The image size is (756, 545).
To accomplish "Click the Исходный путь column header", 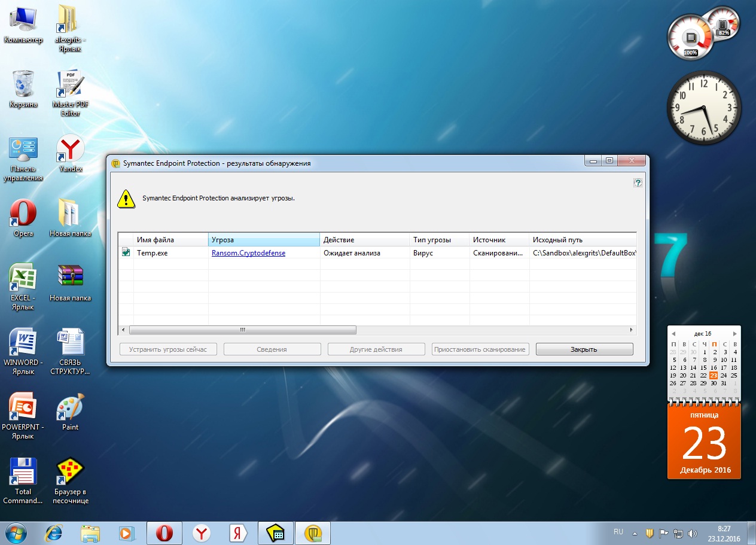I will point(583,240).
